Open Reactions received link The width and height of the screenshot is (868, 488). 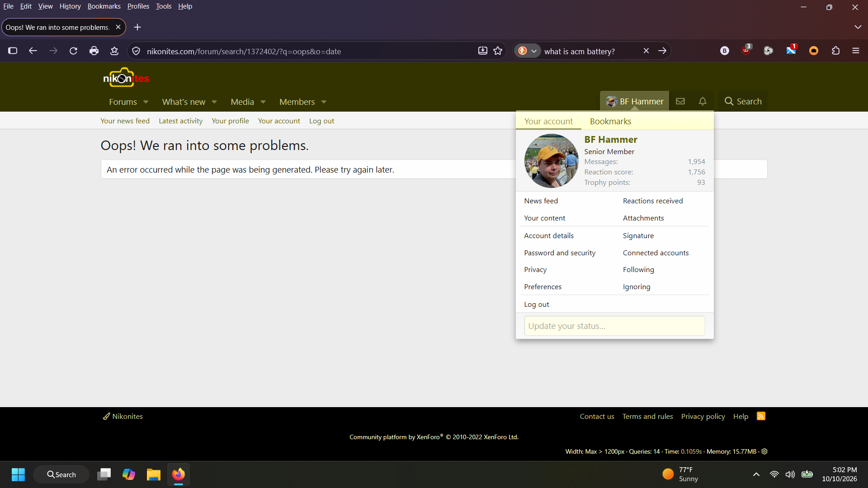653,201
